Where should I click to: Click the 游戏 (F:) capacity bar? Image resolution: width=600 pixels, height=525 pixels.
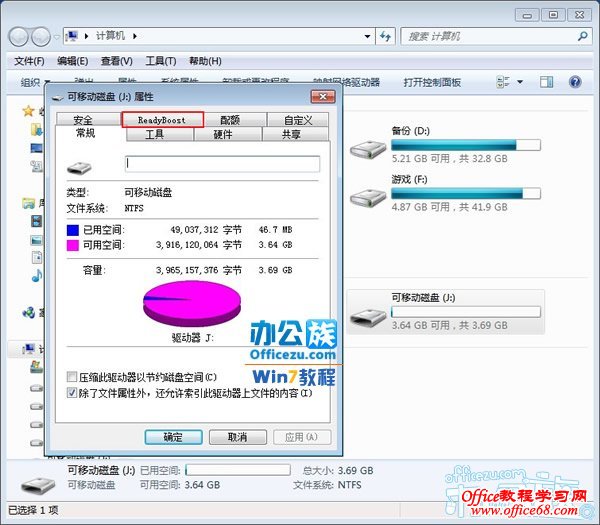pos(466,194)
